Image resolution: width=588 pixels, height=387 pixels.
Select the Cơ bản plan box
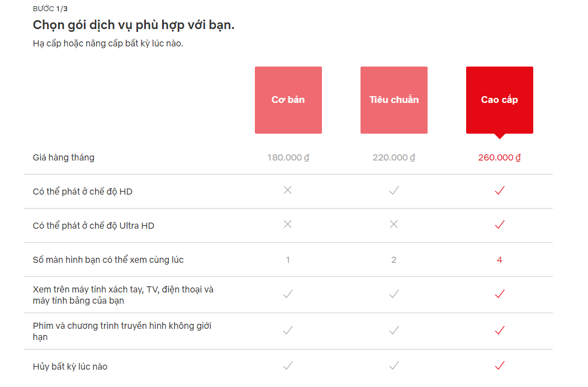(288, 100)
